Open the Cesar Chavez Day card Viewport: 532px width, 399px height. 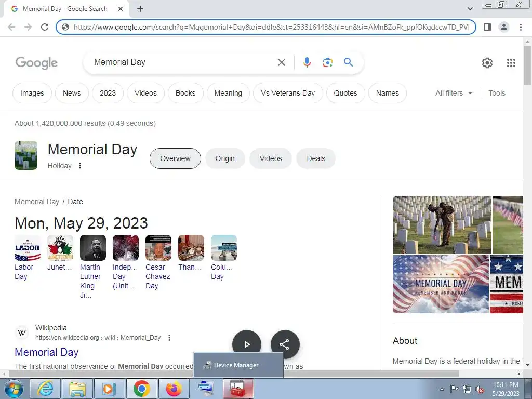(x=158, y=262)
